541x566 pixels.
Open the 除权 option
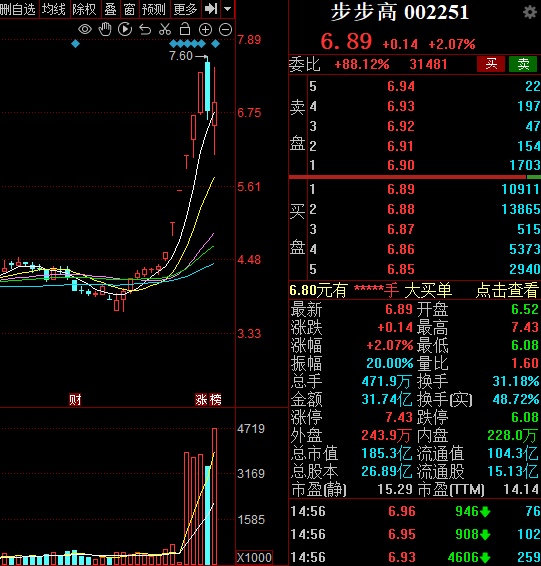coord(84,9)
